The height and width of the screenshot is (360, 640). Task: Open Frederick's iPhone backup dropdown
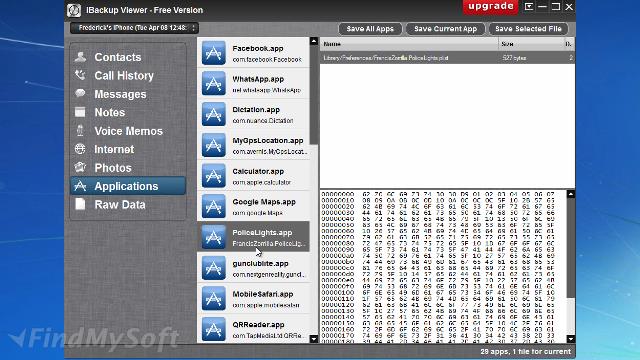pyautogui.click(x=134, y=28)
